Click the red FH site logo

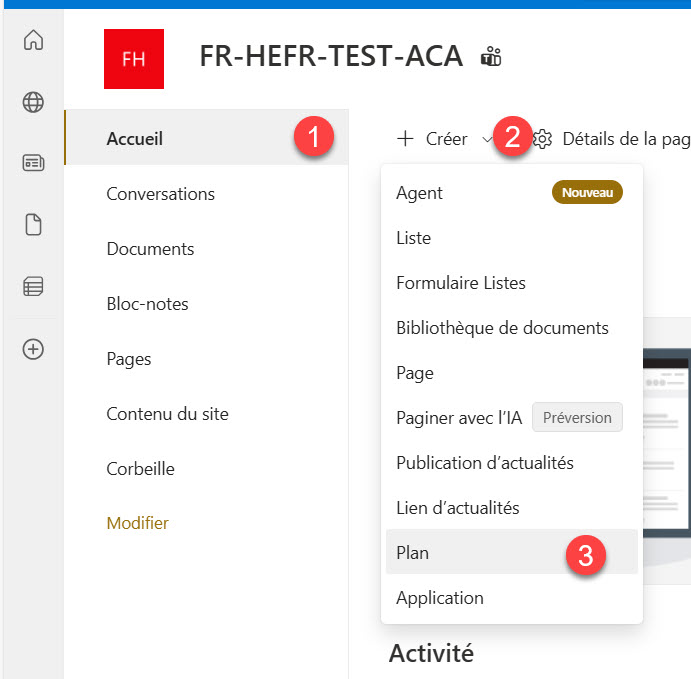pyautogui.click(x=133, y=58)
